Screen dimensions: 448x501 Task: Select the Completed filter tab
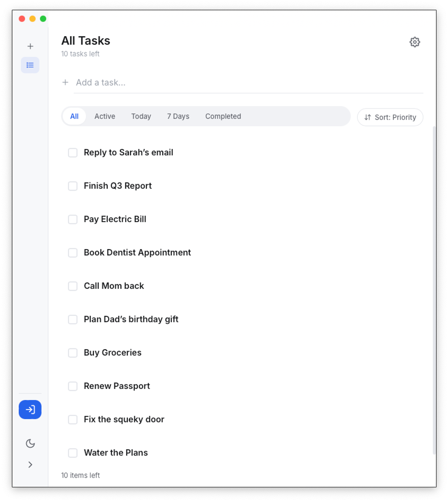tap(223, 116)
